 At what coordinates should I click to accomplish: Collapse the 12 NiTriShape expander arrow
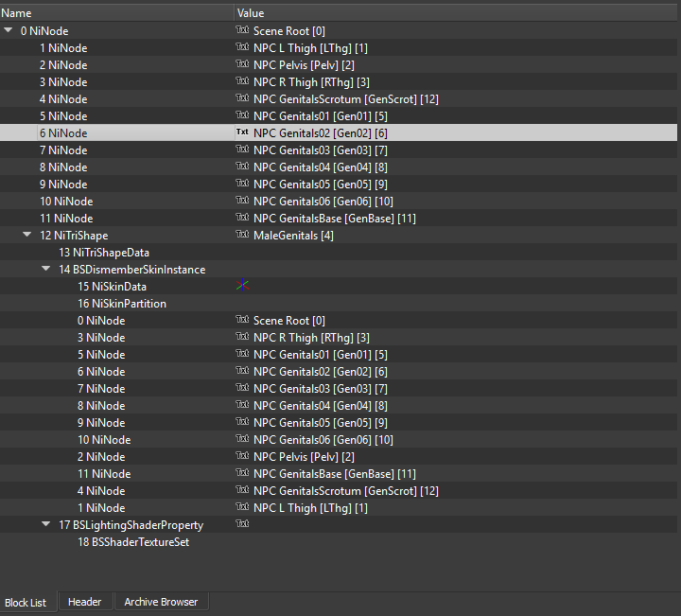coord(26,235)
